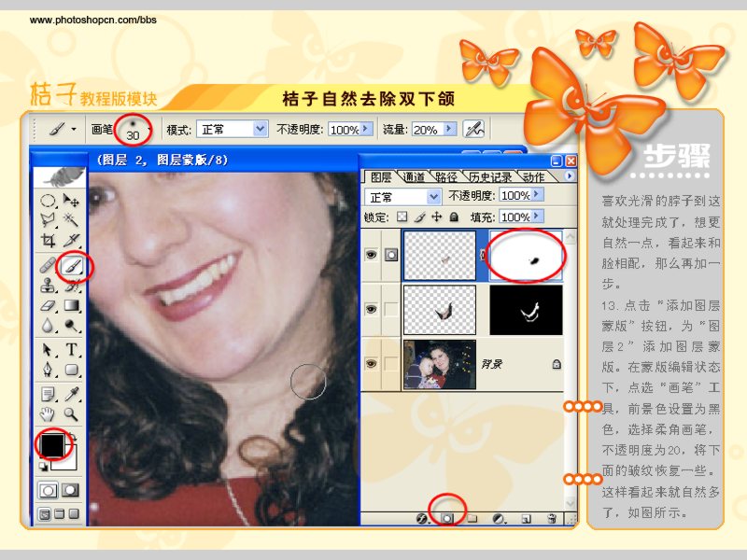Pick the Hand tool
This screenshot has width=747, height=560.
coord(48,414)
